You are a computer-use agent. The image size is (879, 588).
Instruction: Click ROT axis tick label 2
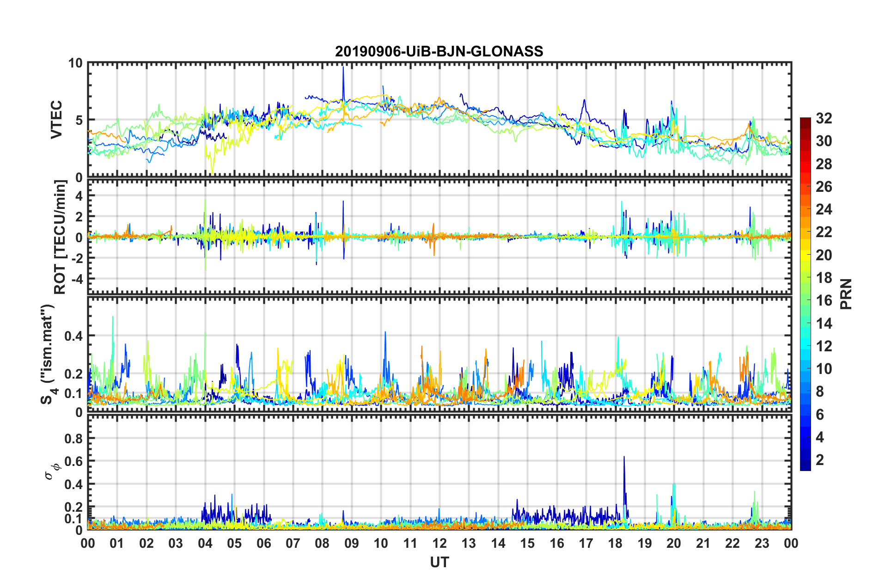79,217
